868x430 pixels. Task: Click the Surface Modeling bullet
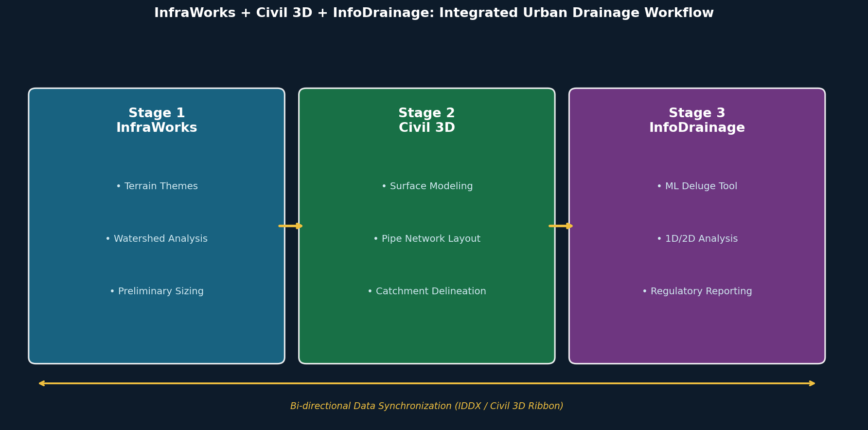tap(427, 186)
